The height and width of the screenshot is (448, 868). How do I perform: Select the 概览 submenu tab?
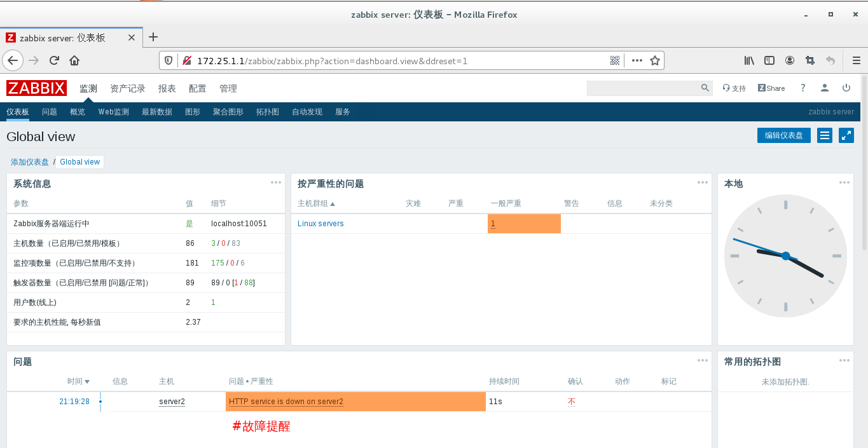[78, 112]
